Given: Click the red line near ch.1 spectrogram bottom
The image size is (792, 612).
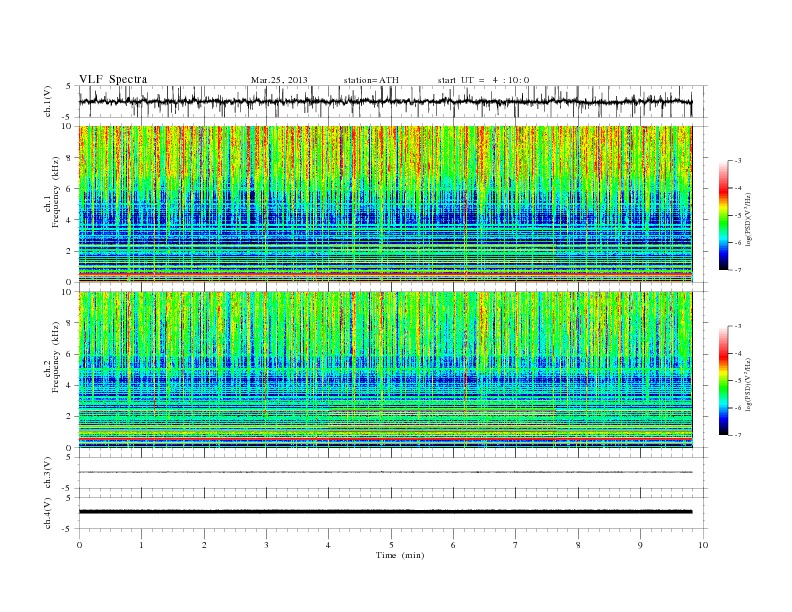Looking at the screenshot, I should (x=385, y=274).
